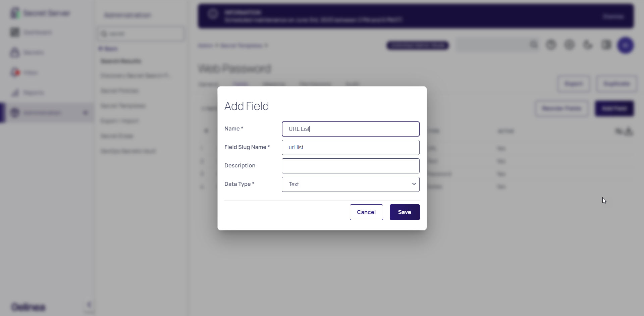Screen dimensions: 644x316
Task: Save the new URL List field
Action: tap(405, 212)
